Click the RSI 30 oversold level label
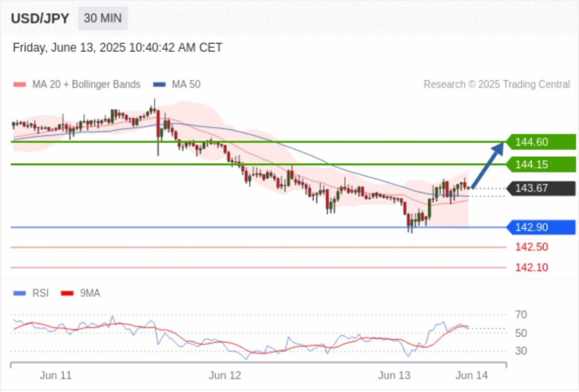 (521, 351)
